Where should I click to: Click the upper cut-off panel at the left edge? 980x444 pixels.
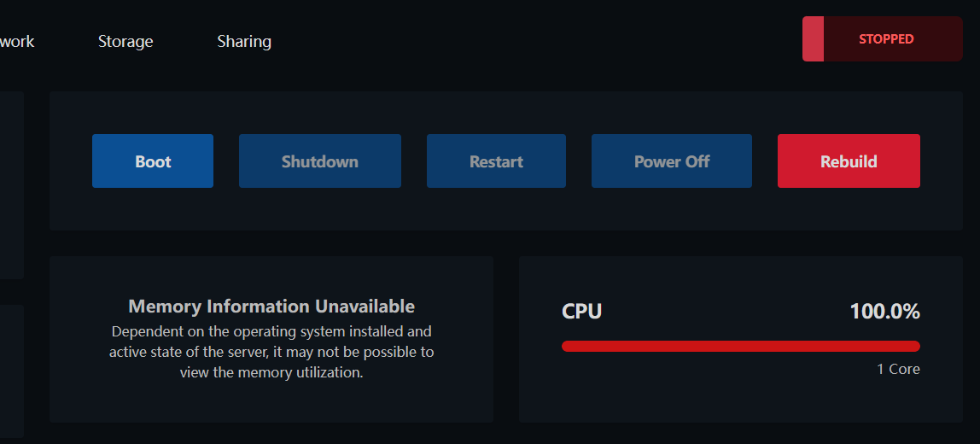[x=12, y=185]
